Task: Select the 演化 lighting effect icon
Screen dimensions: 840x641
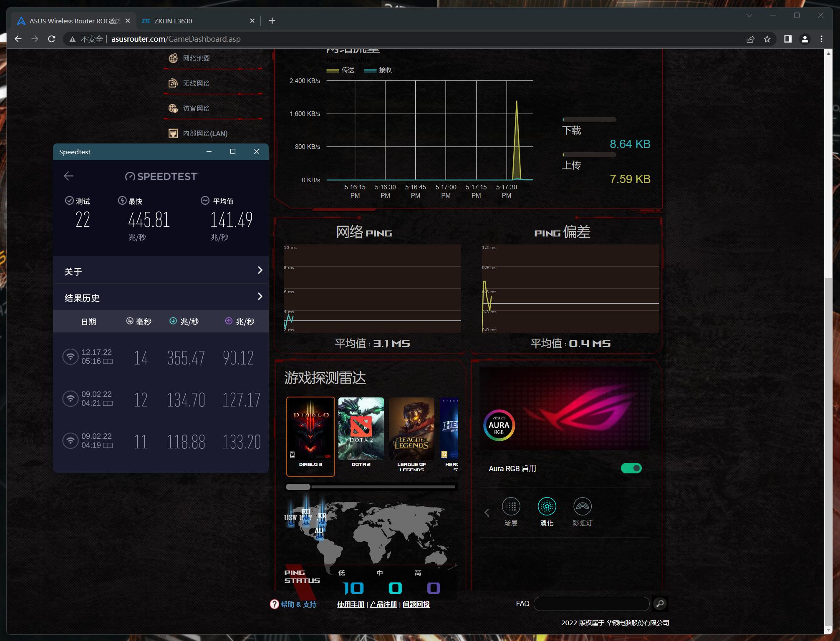Action: (x=547, y=506)
